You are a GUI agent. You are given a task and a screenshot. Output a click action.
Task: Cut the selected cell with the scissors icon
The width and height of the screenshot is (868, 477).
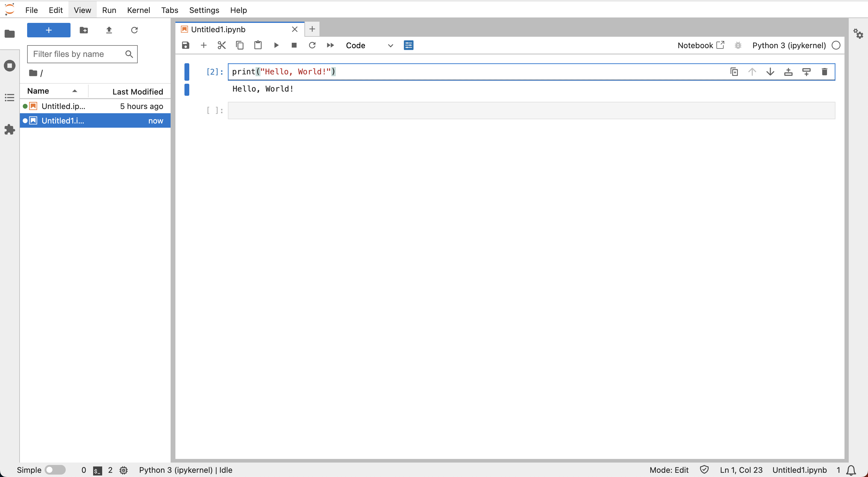pyautogui.click(x=222, y=45)
